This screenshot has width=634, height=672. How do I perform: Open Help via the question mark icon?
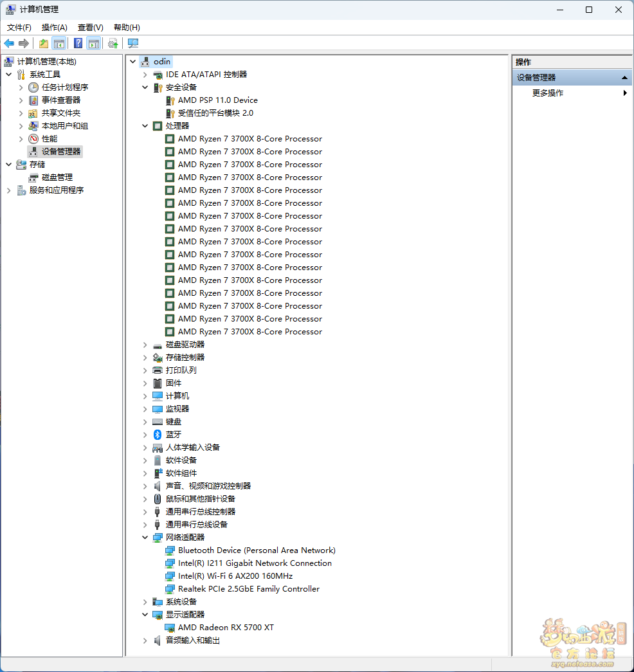[x=78, y=43]
